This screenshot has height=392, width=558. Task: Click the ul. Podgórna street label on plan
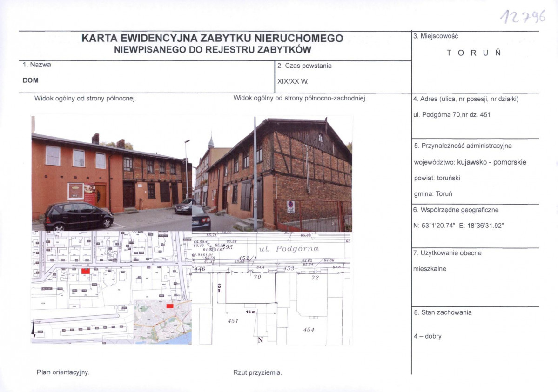[289, 249]
